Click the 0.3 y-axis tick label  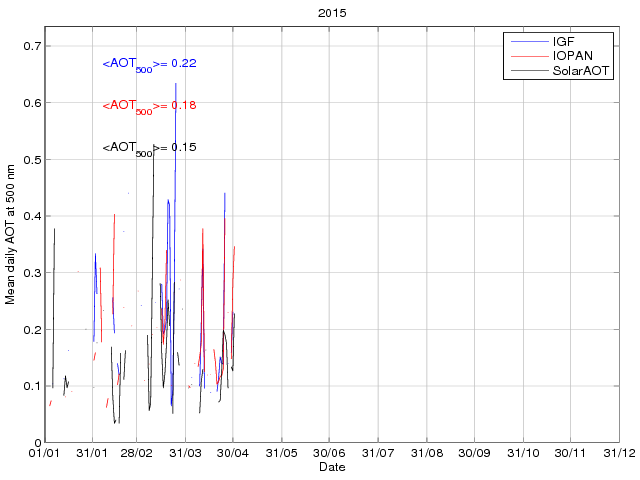[x=30, y=273]
